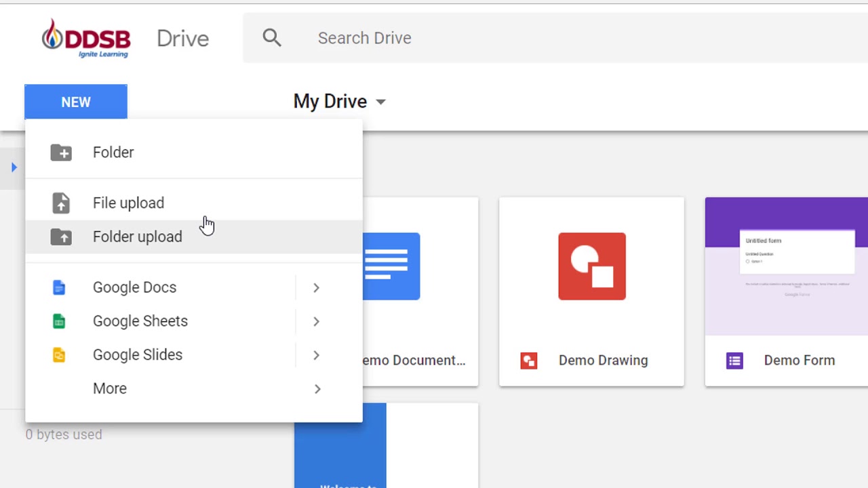Select Google Sheets menu entry
The width and height of the screenshot is (868, 488).
click(194, 321)
